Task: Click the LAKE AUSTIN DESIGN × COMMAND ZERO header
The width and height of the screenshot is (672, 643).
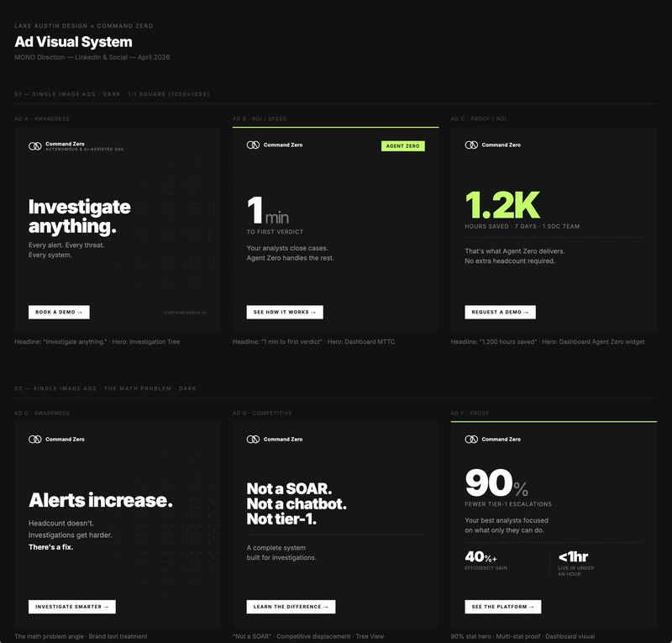Action: (83, 26)
